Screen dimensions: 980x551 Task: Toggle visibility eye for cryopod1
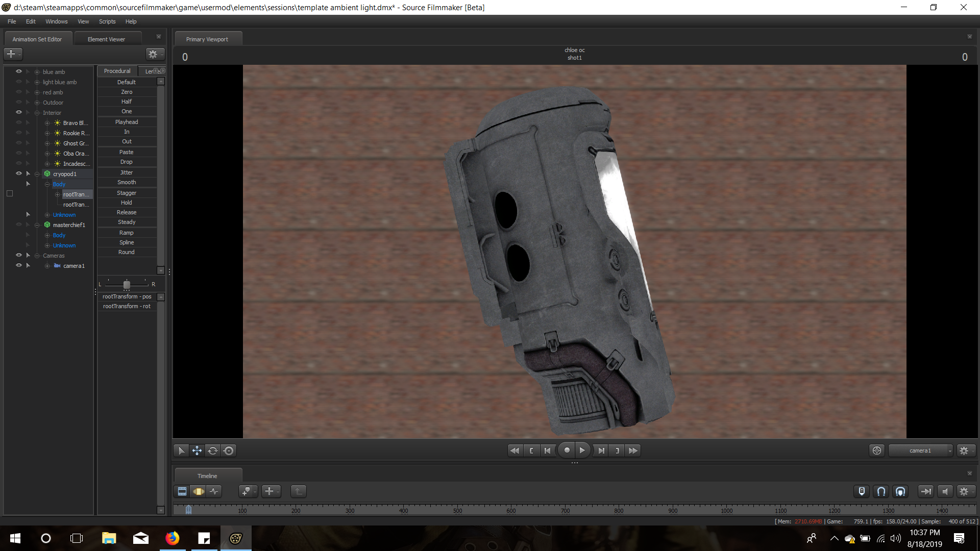(x=19, y=173)
